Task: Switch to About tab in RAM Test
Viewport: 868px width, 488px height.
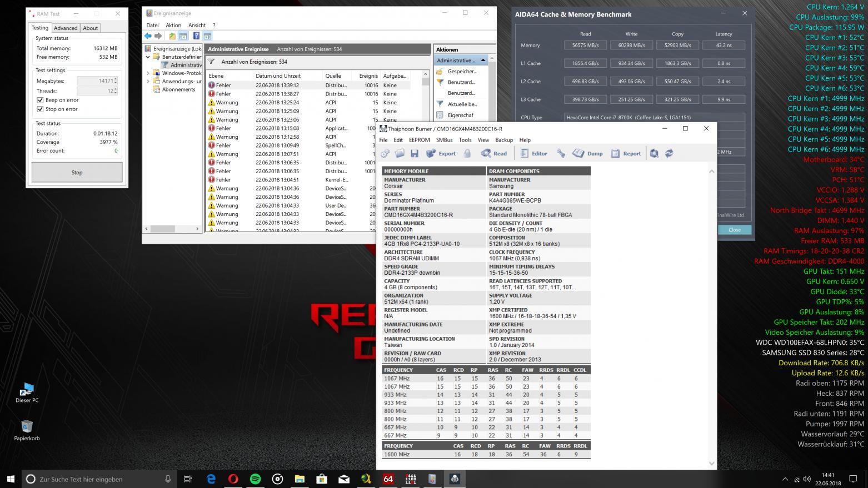Action: click(91, 28)
